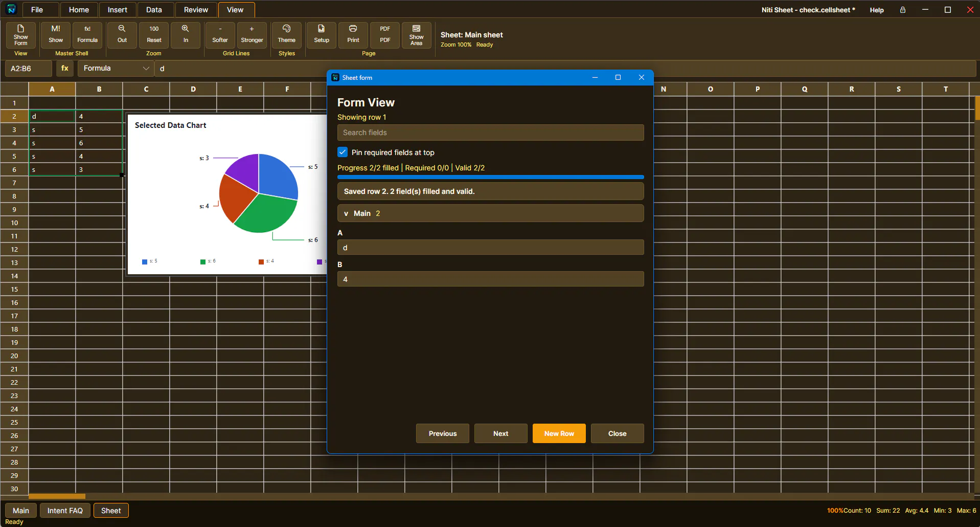Click the Show Area icon
The image size is (980, 527).
click(416, 29)
